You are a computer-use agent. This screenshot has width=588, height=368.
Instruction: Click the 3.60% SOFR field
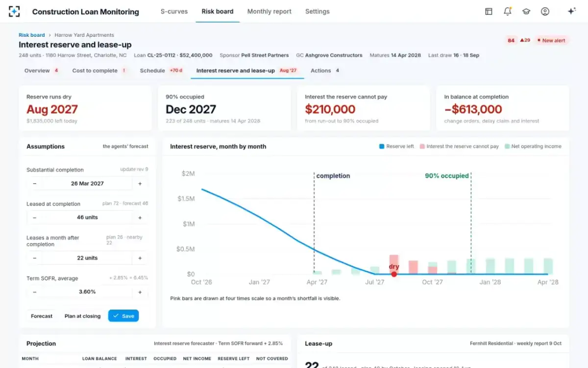[87, 292]
